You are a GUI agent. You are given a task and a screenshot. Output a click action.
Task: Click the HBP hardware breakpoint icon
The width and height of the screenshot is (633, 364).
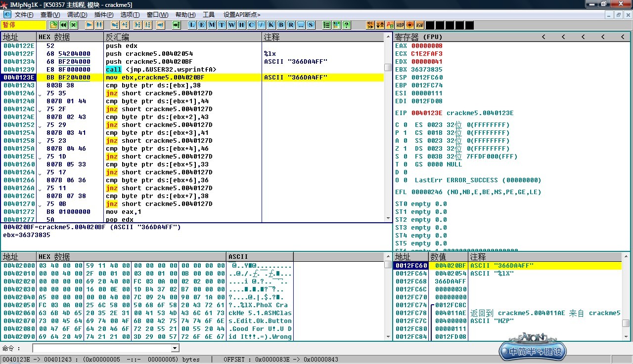pyautogui.click(x=400, y=25)
